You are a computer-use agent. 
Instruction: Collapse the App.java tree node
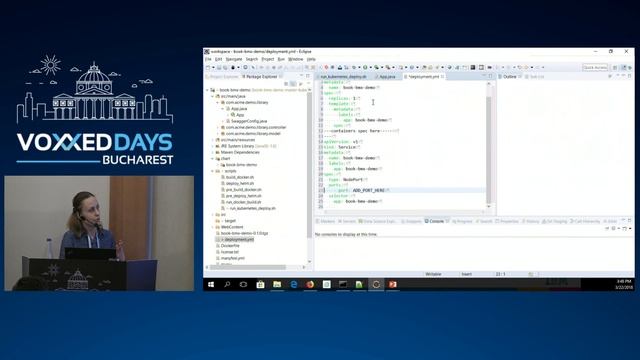(223, 109)
